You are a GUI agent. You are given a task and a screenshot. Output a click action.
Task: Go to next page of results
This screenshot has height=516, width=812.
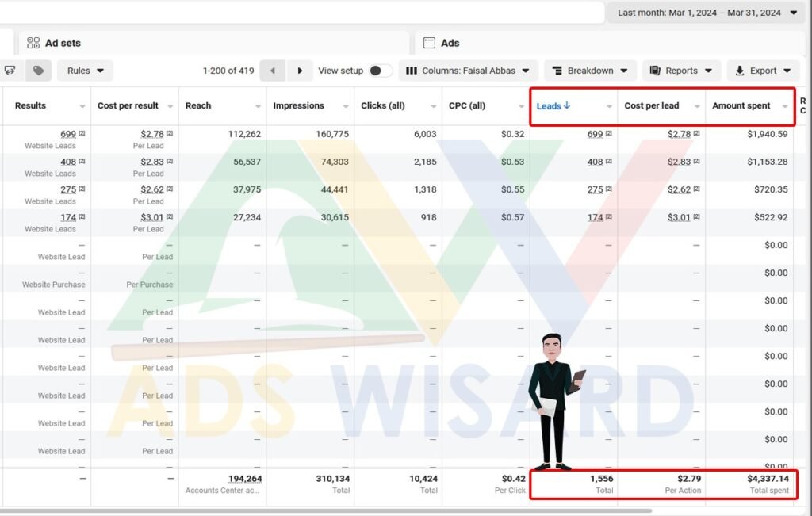coord(299,71)
